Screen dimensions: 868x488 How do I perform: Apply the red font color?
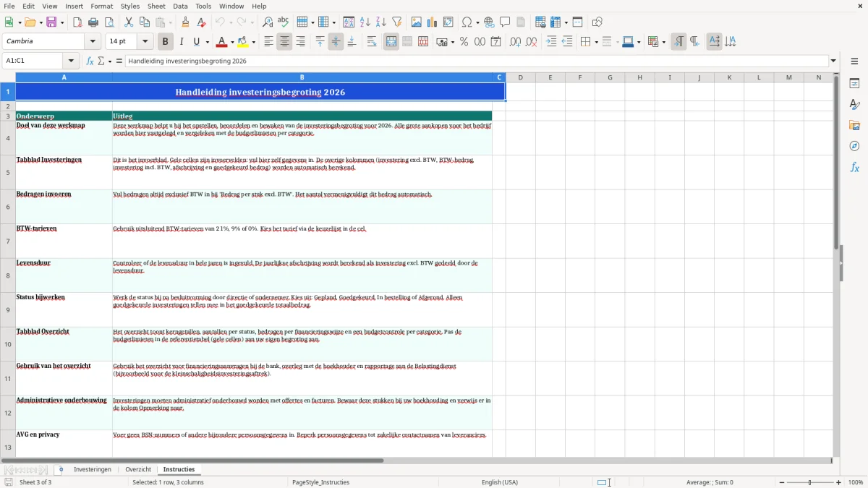(x=221, y=42)
